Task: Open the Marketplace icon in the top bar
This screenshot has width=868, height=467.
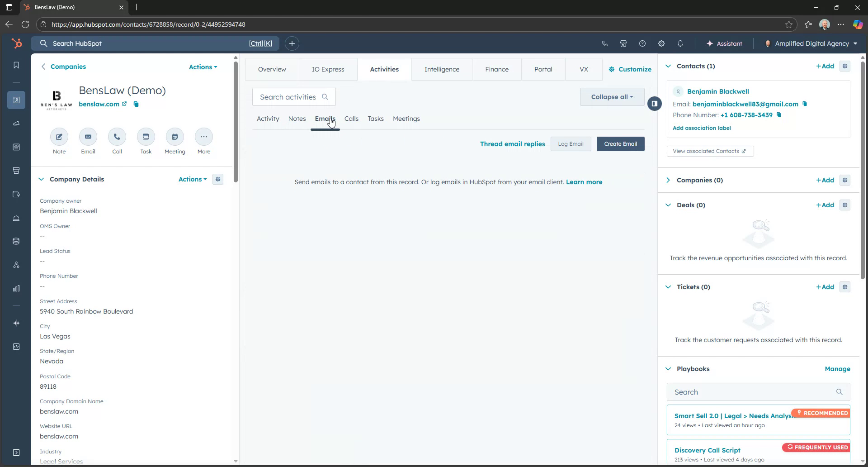Action: click(x=623, y=43)
